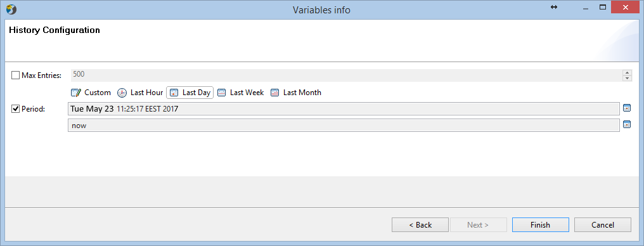Enable the Max Entries checkbox
This screenshot has width=644, height=246.
(16, 75)
